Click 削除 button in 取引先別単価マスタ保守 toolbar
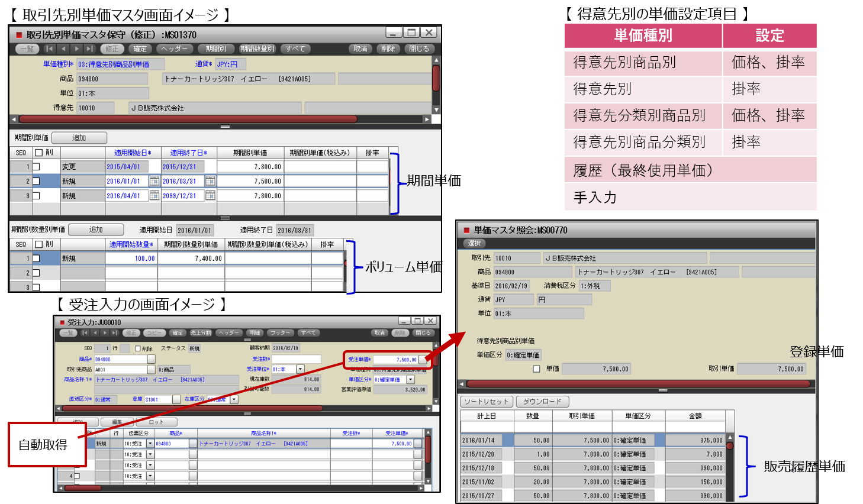The image size is (863, 504). click(388, 49)
